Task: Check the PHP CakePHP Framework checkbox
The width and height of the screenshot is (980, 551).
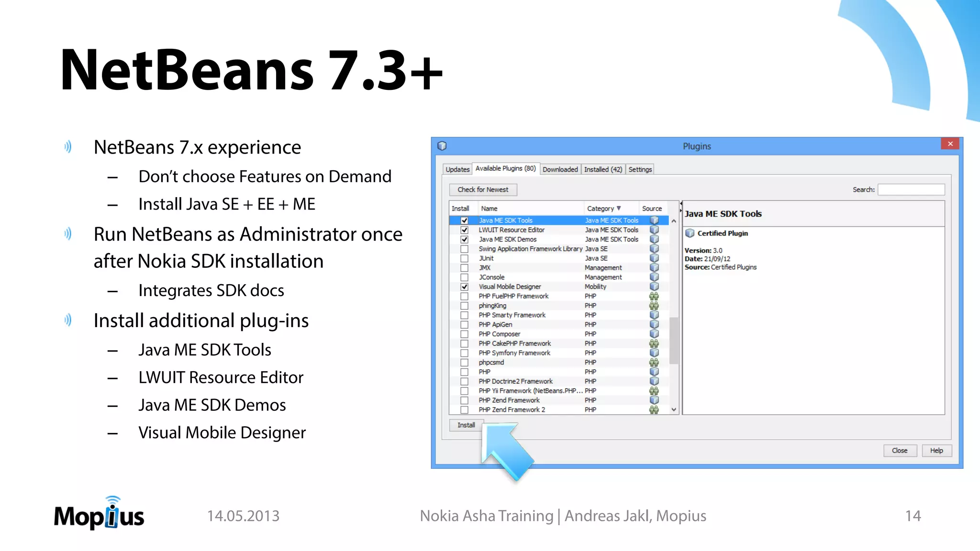Action: pos(464,343)
